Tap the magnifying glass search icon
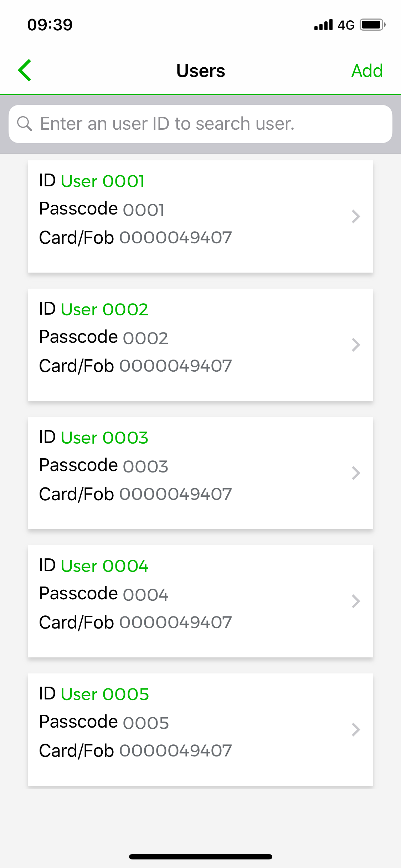 pos(25,124)
